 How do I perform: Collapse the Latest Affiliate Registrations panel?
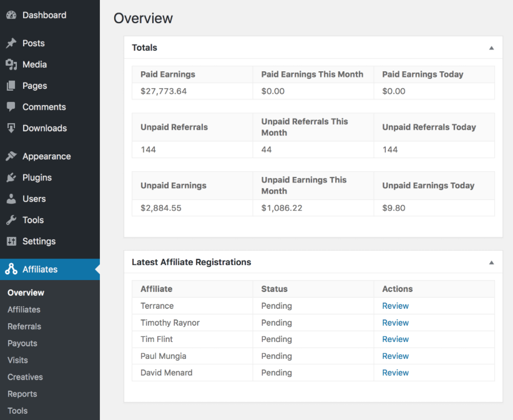coord(491,263)
